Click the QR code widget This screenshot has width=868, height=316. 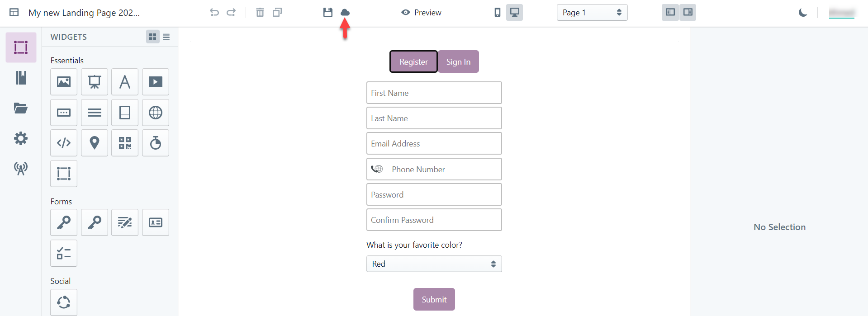(124, 143)
